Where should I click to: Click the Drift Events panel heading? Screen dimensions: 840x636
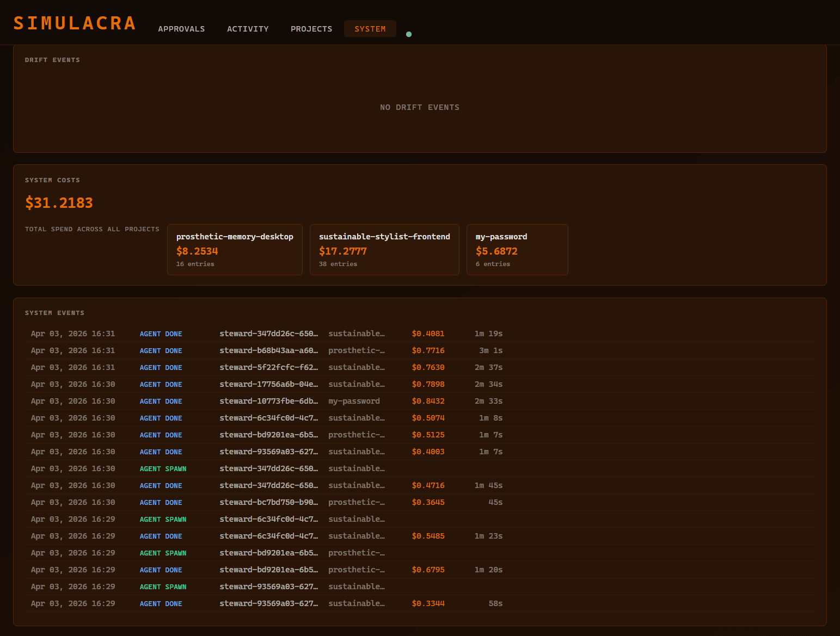pyautogui.click(x=52, y=60)
